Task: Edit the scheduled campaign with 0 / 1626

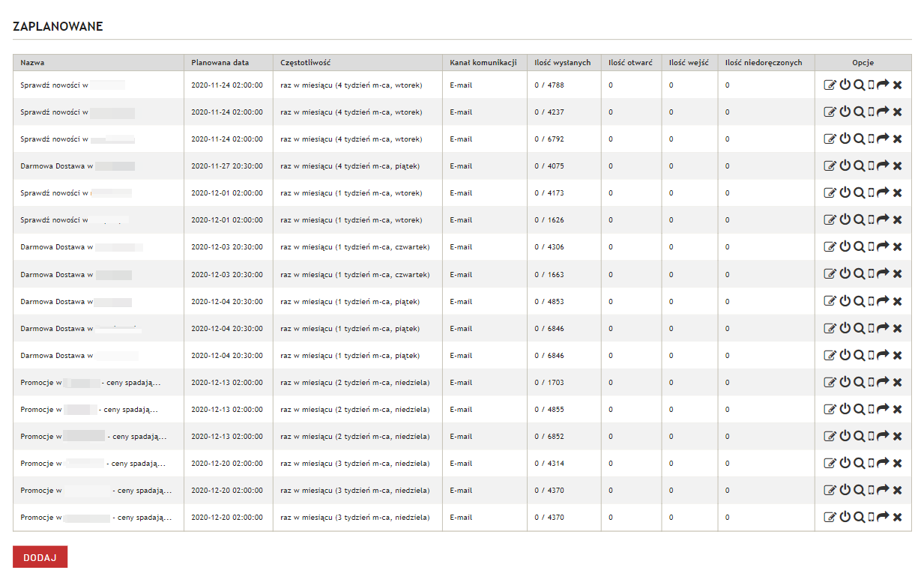Action: [830, 219]
